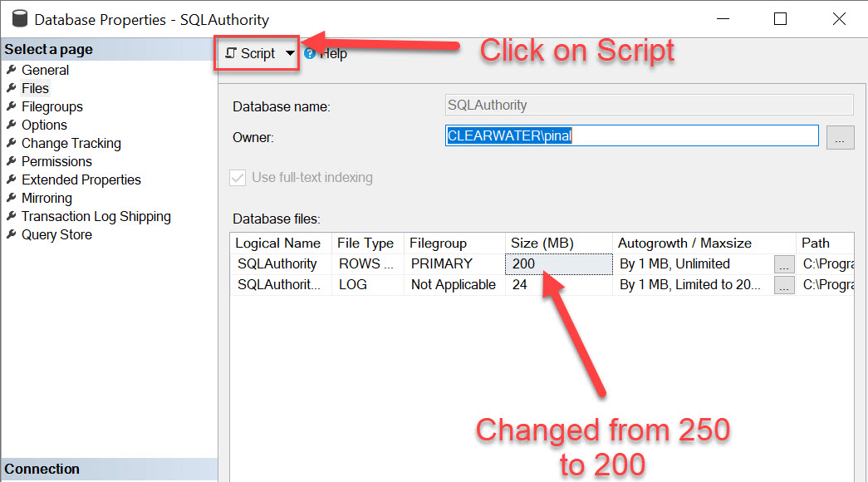Click the database icon in title bar
Viewport: 868px width, 482px height.
(20, 19)
